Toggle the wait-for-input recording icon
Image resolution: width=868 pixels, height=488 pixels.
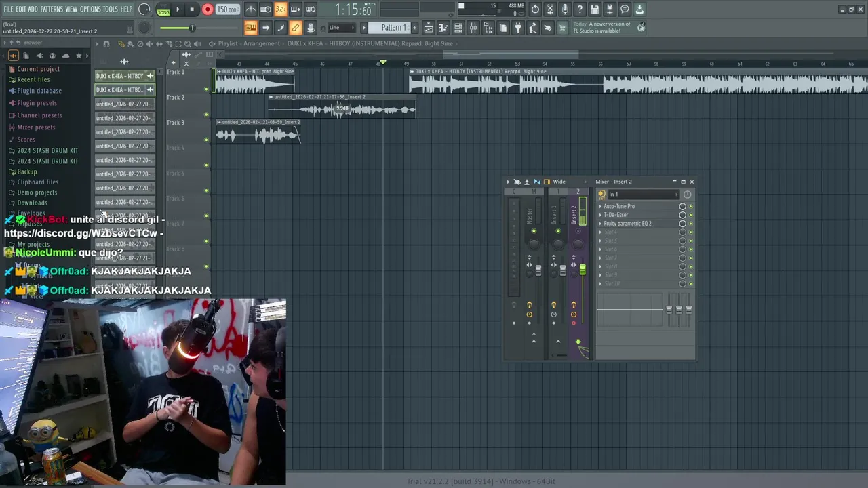tap(266, 9)
